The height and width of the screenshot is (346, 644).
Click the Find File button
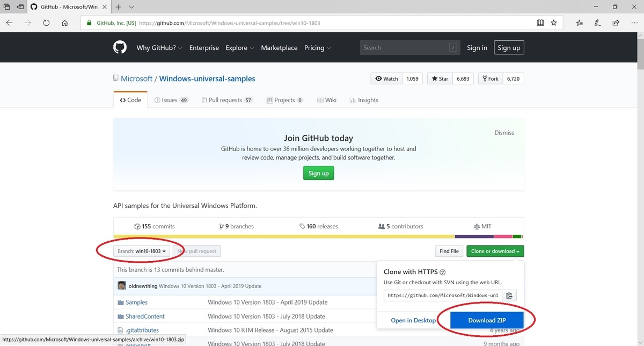(x=449, y=251)
